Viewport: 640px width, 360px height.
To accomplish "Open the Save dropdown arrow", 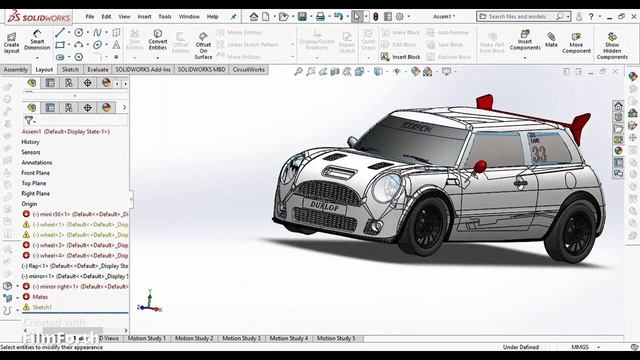I will point(311,17).
